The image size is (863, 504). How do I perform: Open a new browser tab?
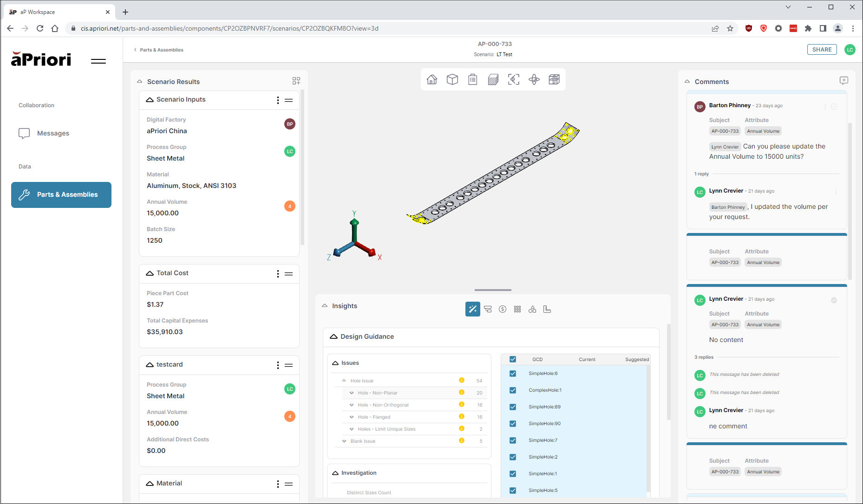(x=125, y=12)
